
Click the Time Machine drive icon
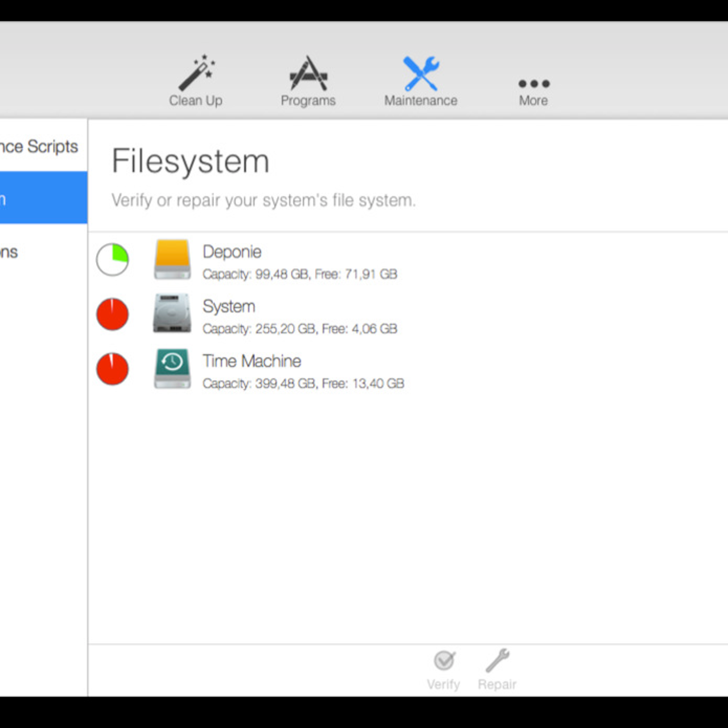click(172, 369)
